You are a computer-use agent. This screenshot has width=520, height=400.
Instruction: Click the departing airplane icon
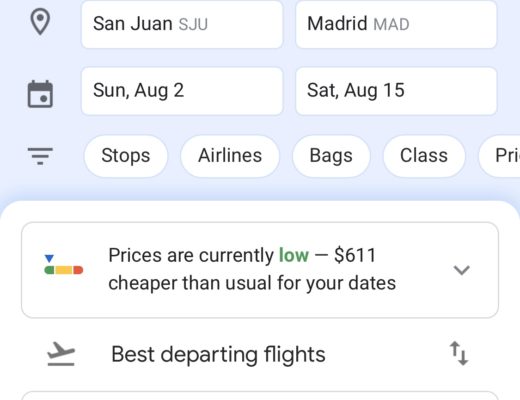tap(61, 354)
